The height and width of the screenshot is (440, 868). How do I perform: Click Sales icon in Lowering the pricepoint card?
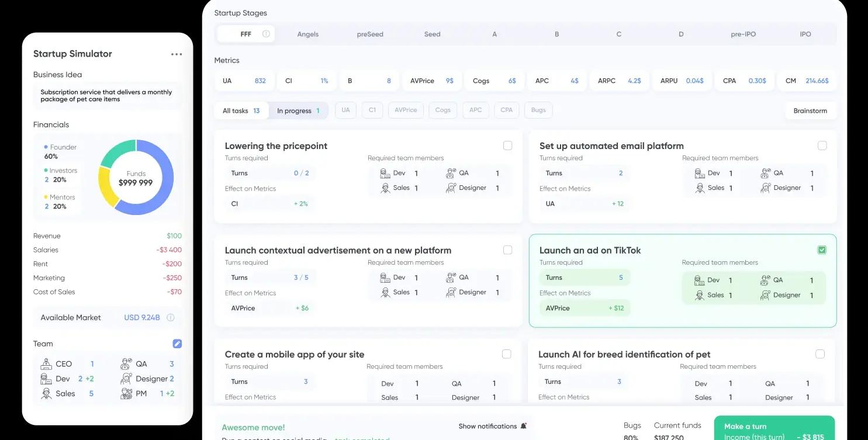pyautogui.click(x=385, y=188)
